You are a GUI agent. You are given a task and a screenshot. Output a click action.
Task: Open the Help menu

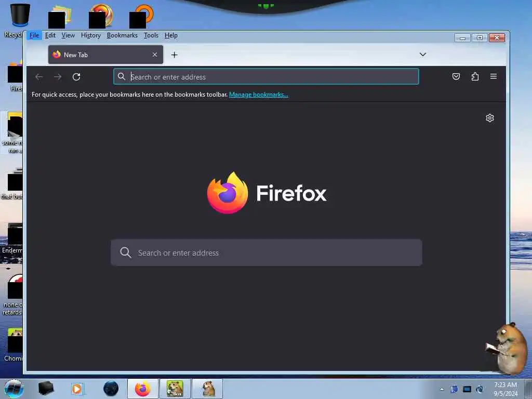tap(171, 35)
